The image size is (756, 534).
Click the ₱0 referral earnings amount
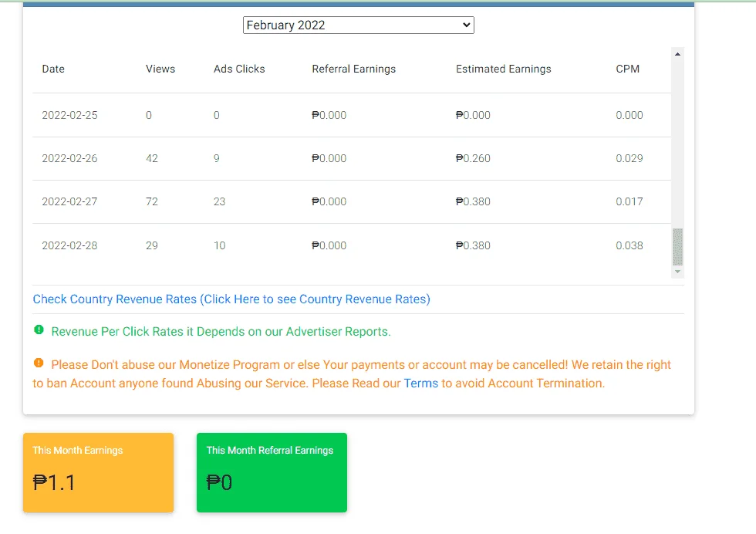[219, 483]
